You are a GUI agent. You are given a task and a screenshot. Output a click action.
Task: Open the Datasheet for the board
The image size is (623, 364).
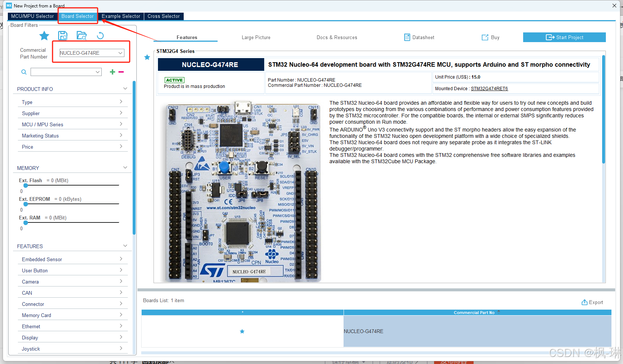[x=419, y=37]
